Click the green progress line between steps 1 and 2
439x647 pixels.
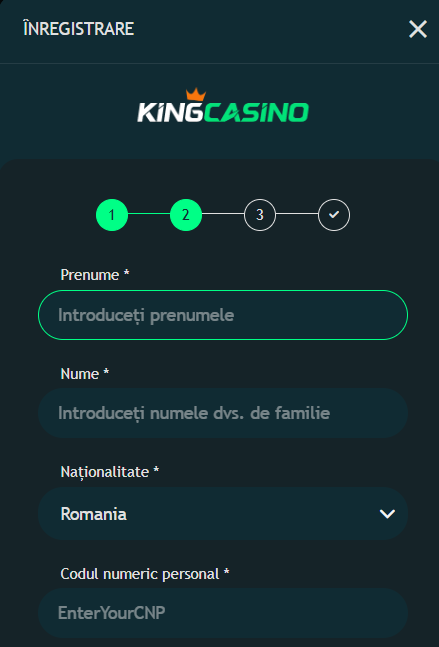[149, 214]
